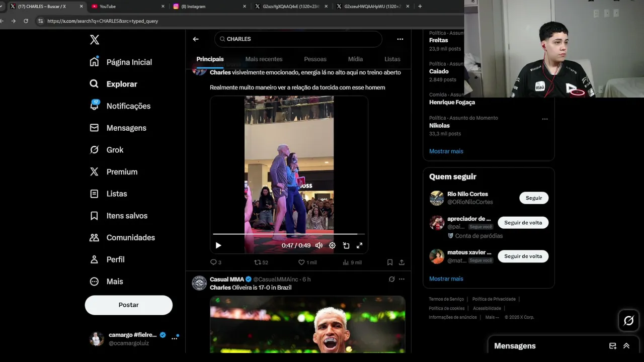
Task: Repost the post with 52 reposts
Action: (261, 262)
